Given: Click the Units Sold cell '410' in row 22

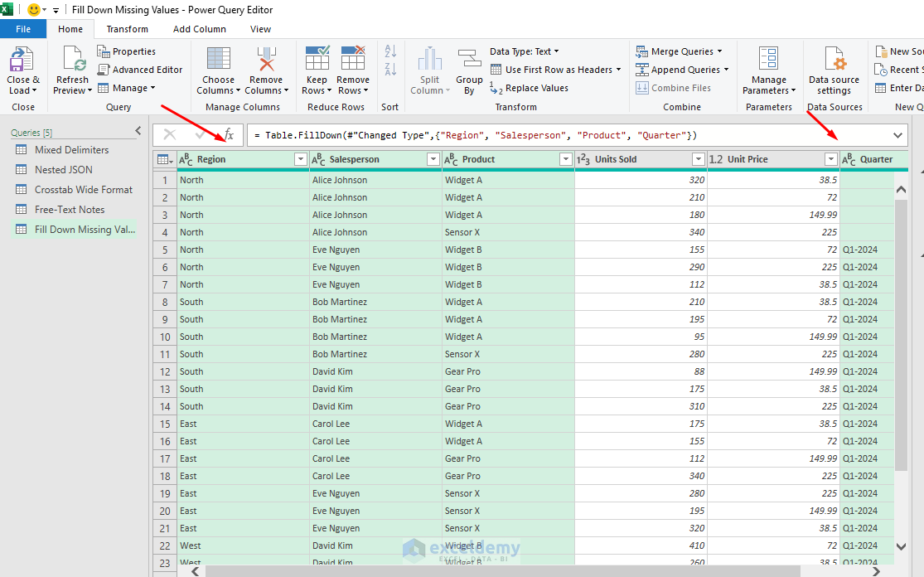Looking at the screenshot, I should tap(641, 545).
